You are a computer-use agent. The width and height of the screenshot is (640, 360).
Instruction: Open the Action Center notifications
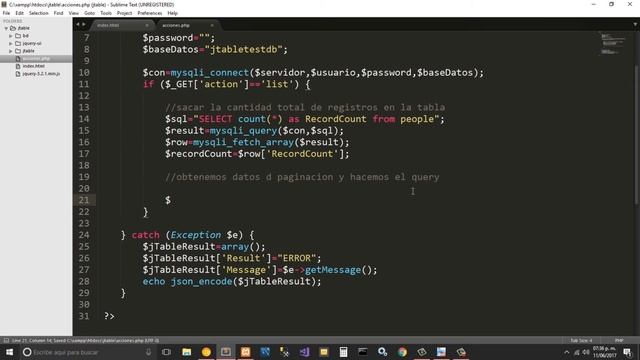tap(627, 352)
